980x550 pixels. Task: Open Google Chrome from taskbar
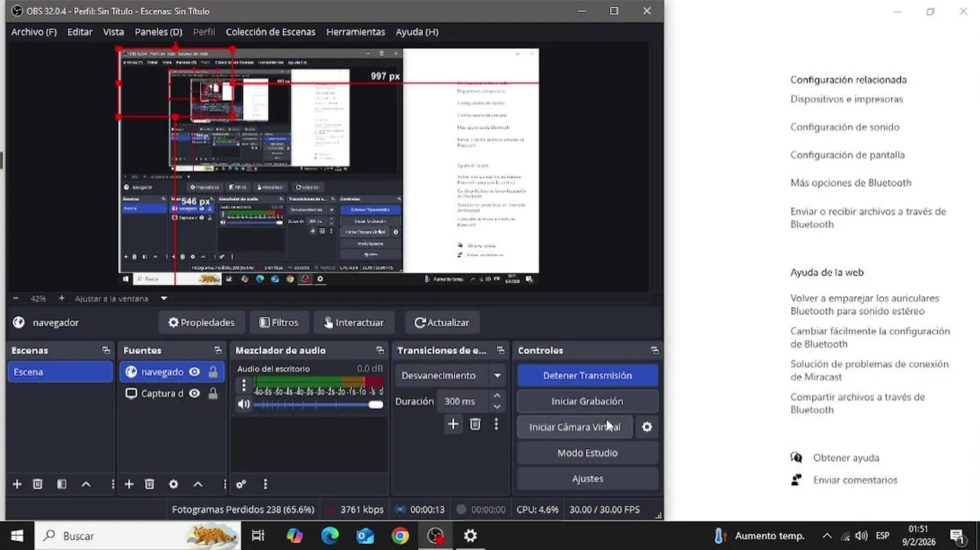(x=400, y=536)
